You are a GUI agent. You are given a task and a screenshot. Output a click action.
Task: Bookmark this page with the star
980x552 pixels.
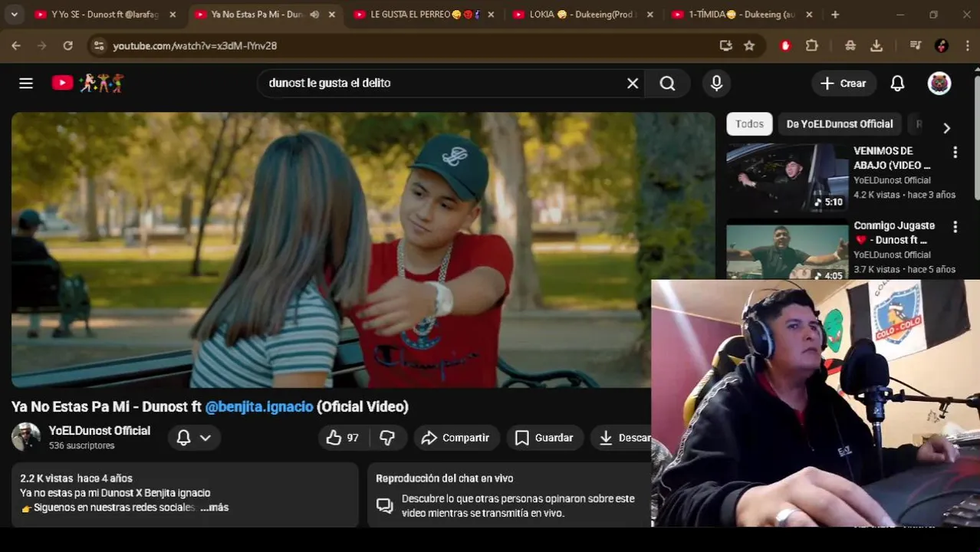[749, 46]
